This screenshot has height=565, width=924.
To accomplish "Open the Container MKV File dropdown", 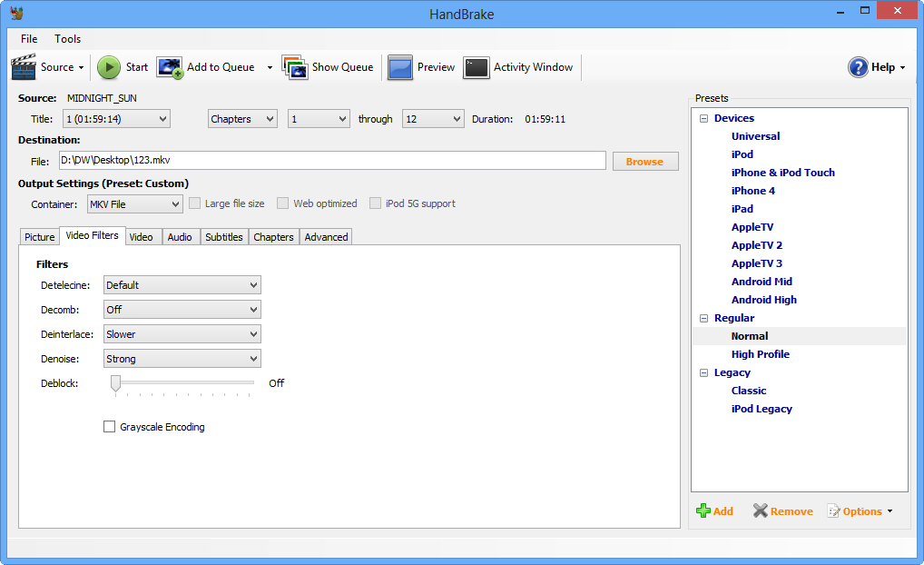I will click(x=135, y=204).
